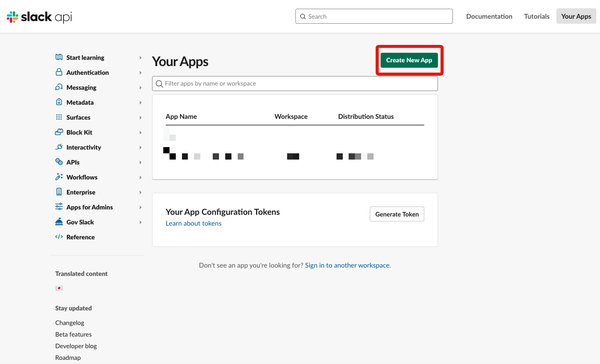The width and height of the screenshot is (600, 364).
Task: Click the Workspace column header
Action: 291,116
